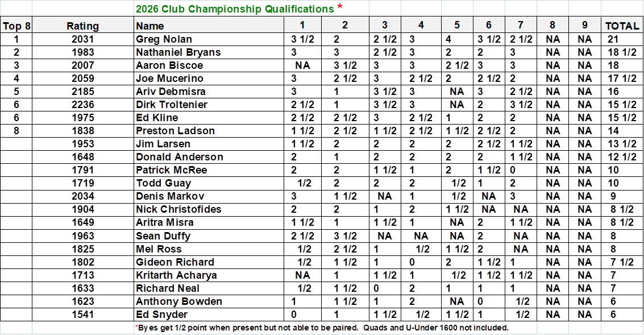Select Preston Ladson's name cell
The width and height of the screenshot is (644, 335).
click(175, 131)
